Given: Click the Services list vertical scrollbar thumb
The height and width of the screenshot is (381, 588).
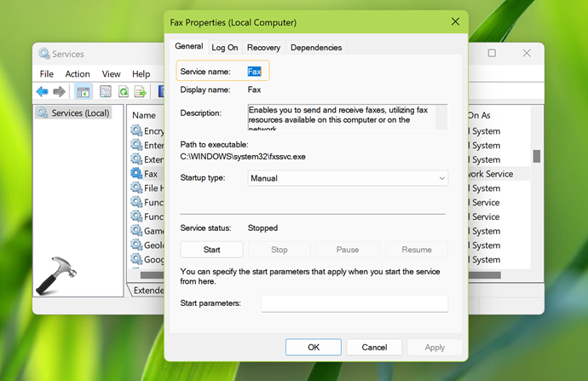Looking at the screenshot, I should (536, 156).
